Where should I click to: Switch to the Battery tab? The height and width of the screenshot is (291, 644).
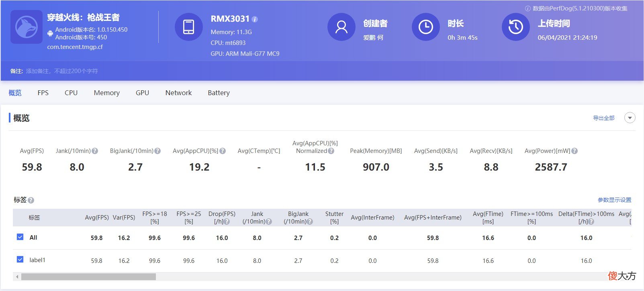(x=219, y=93)
